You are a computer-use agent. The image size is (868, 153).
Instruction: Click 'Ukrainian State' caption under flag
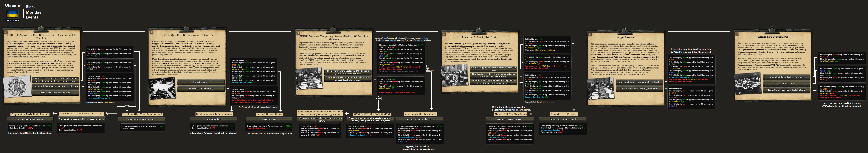[x=13, y=20]
